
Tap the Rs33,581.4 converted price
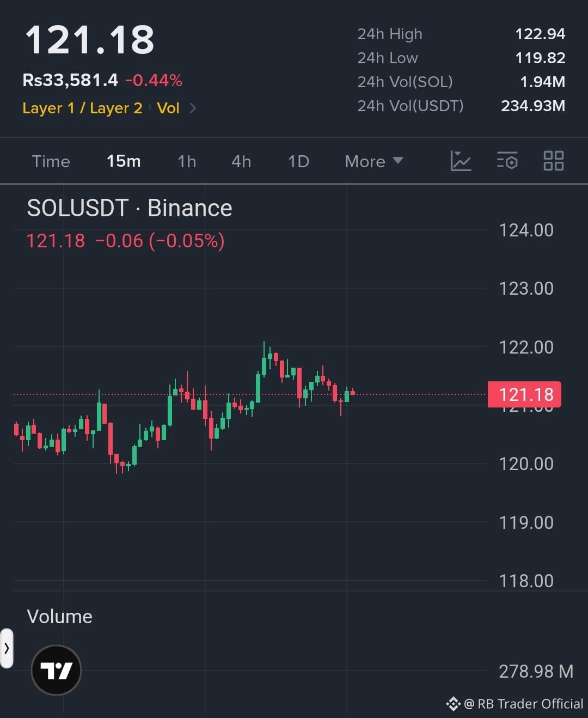70,80
